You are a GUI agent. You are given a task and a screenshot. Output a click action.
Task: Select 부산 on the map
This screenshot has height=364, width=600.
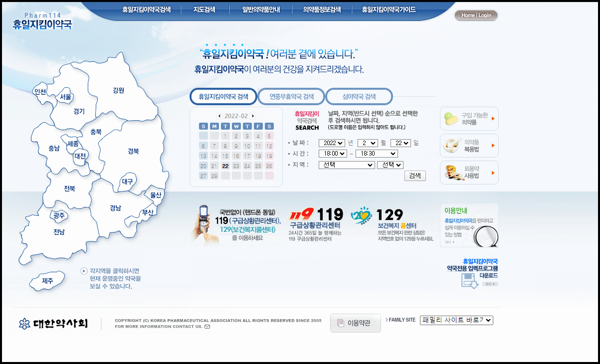point(148,212)
